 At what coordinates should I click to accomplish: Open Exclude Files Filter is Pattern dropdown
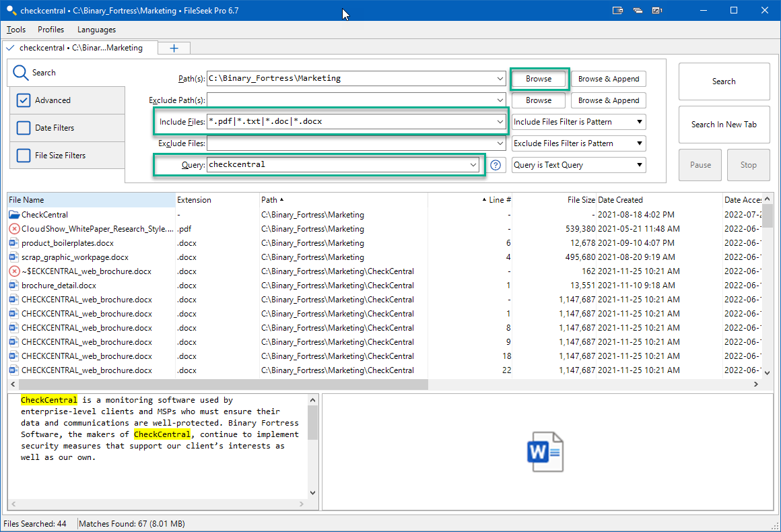(579, 143)
